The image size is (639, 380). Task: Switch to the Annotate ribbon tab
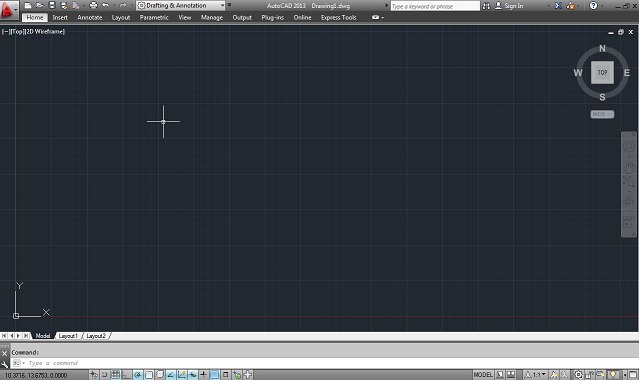tap(90, 18)
